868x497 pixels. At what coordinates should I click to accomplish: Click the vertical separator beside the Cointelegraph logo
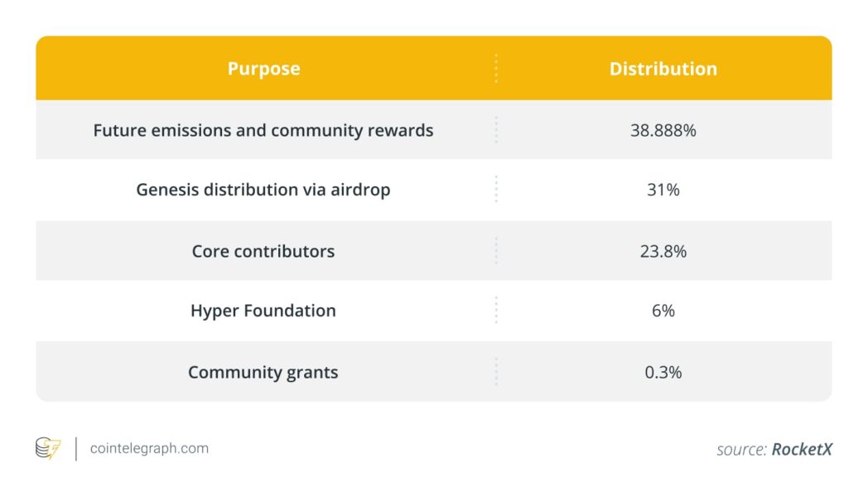pyautogui.click(x=76, y=449)
